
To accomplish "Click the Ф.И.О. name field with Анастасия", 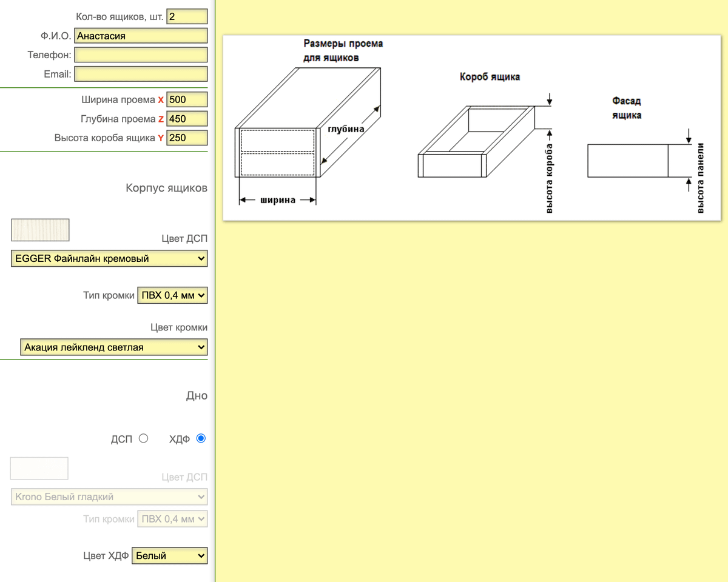I will point(141,36).
